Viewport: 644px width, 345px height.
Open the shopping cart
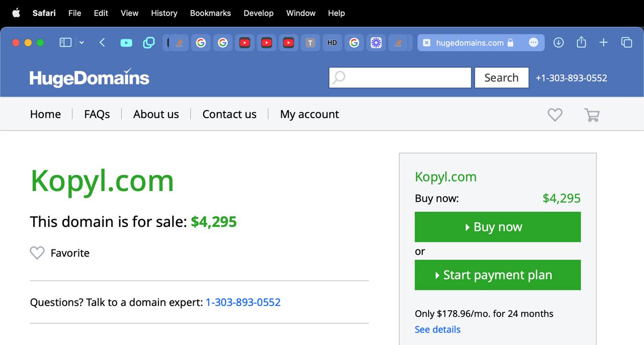592,115
